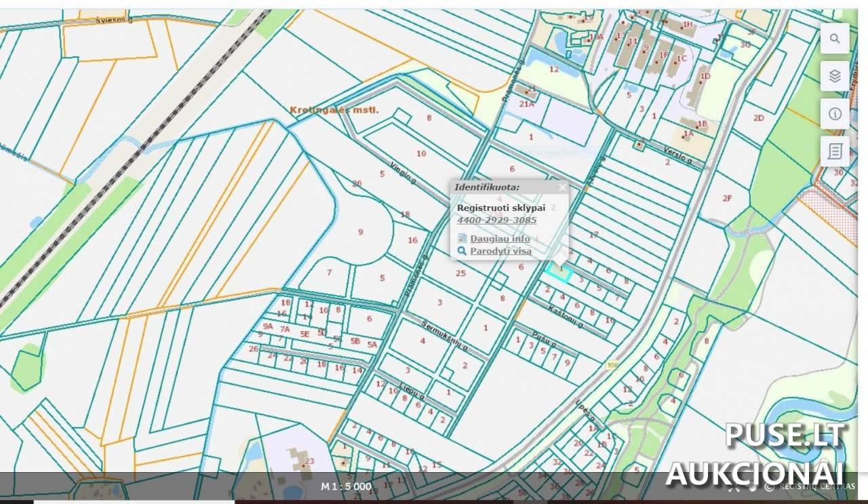Click the Pušų g. street label

pyautogui.click(x=545, y=339)
